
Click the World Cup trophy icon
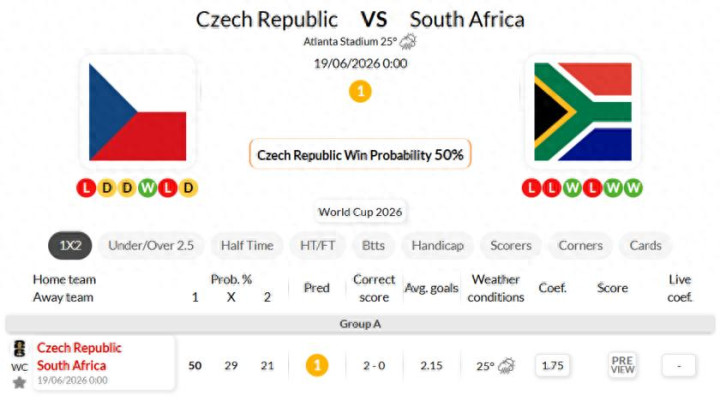[x=19, y=349]
